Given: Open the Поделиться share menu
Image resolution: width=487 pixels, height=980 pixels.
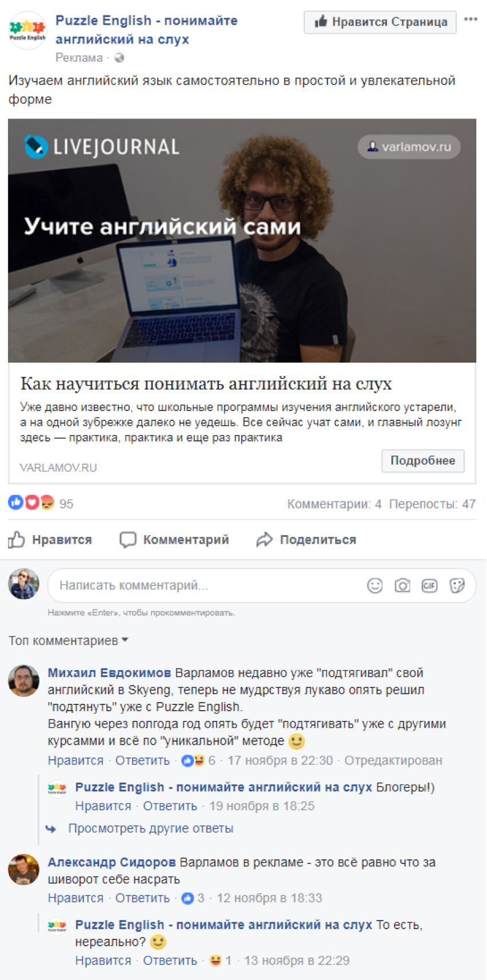Looking at the screenshot, I should [x=306, y=540].
